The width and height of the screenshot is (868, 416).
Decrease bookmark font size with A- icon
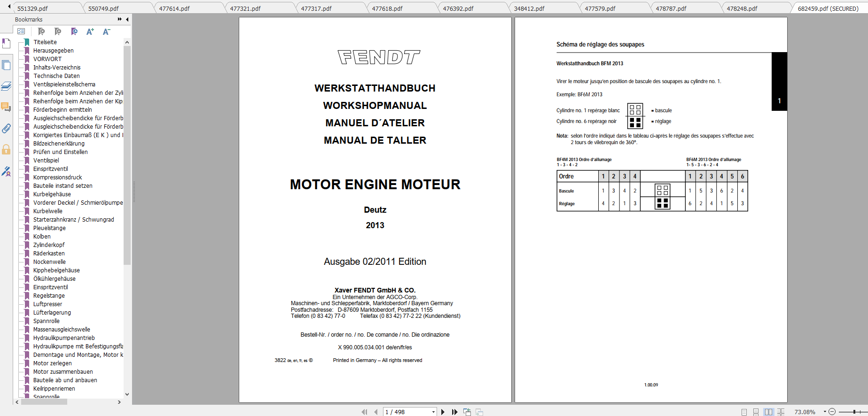pos(107,31)
